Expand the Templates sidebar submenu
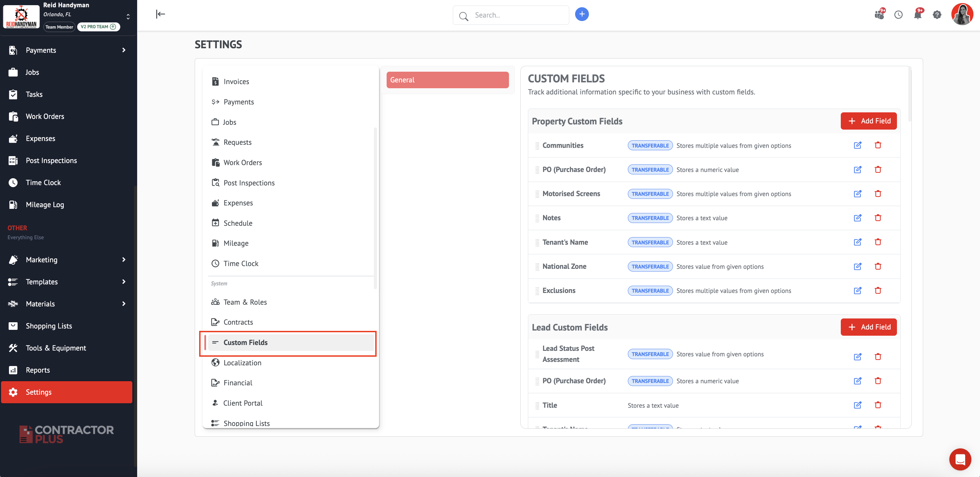The image size is (980, 477). 124,282
